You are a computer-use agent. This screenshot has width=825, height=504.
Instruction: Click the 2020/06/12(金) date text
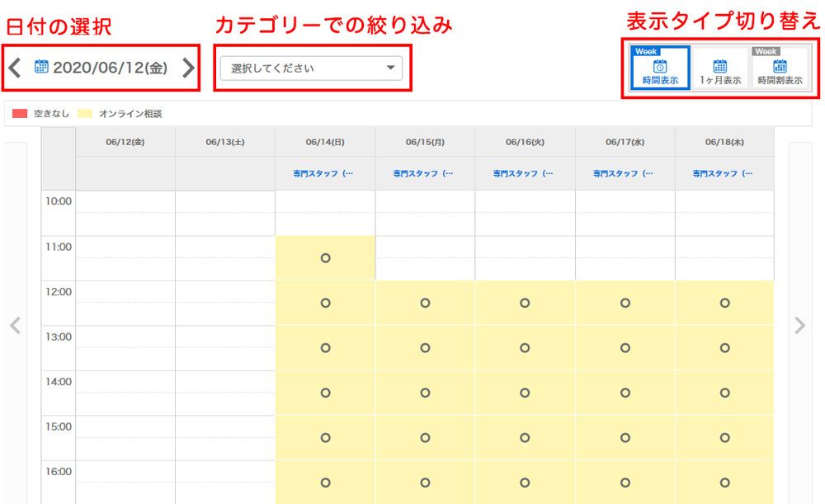110,68
